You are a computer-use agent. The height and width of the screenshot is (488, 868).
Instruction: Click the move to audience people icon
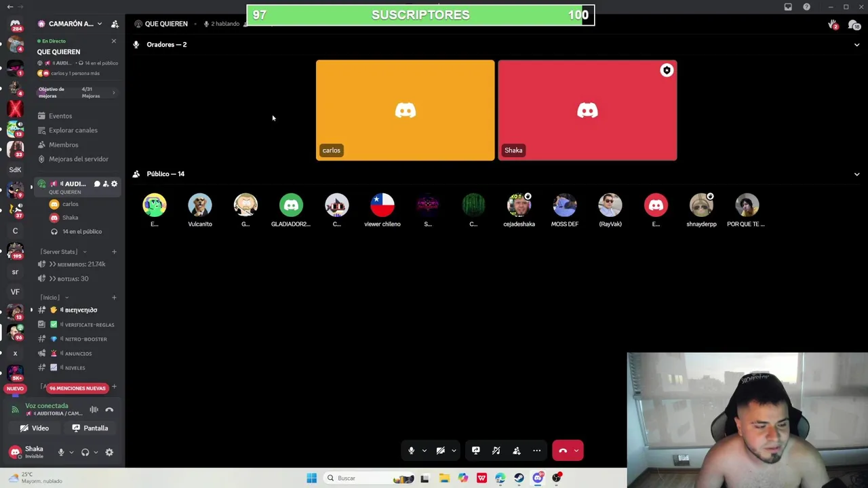[517, 451]
